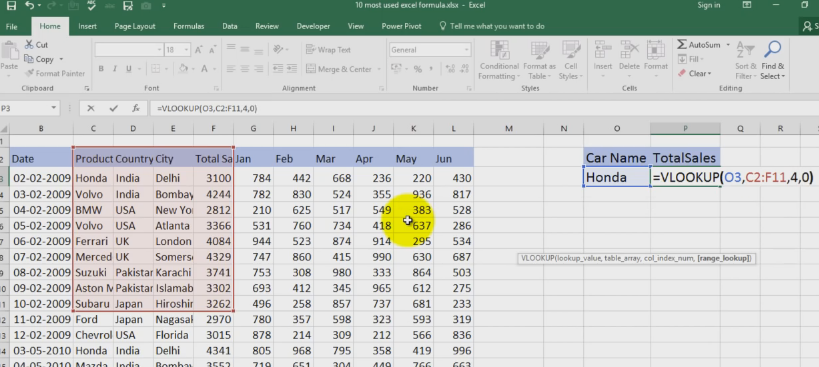Decrease font size button
819x367 pixels.
tap(213, 50)
